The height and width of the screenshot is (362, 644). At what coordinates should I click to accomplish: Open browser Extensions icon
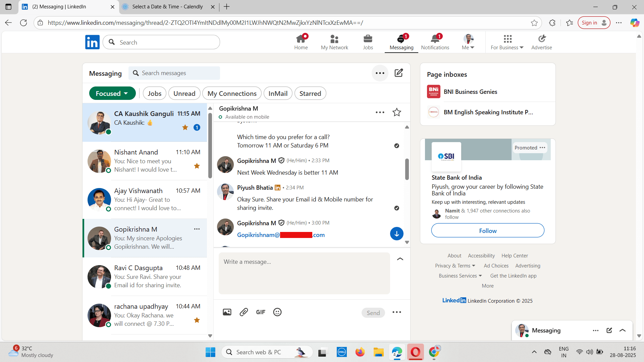coord(552,23)
